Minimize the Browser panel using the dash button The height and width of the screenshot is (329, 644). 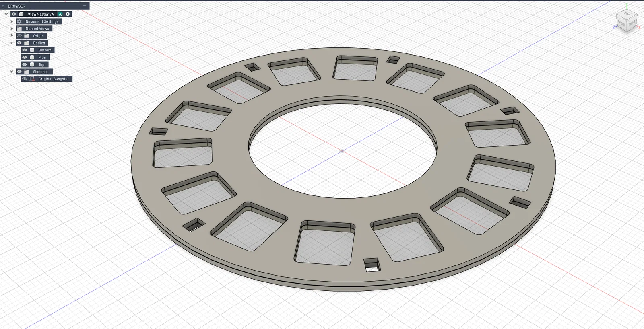click(85, 6)
